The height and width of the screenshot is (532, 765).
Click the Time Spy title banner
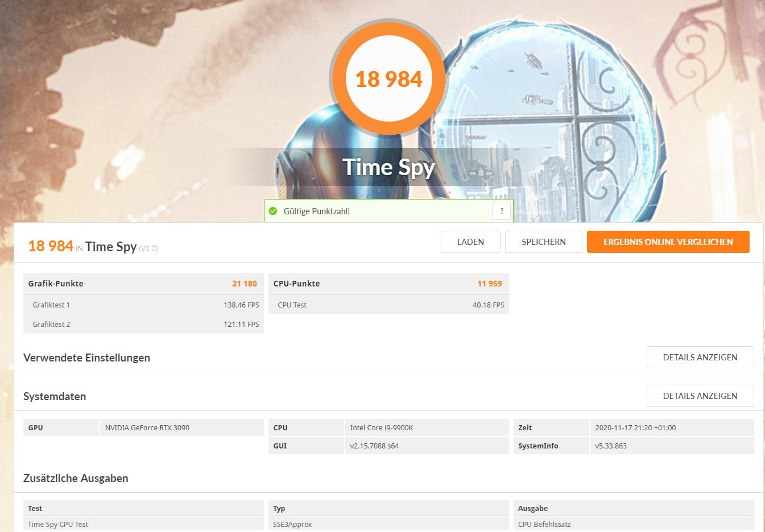(x=388, y=167)
